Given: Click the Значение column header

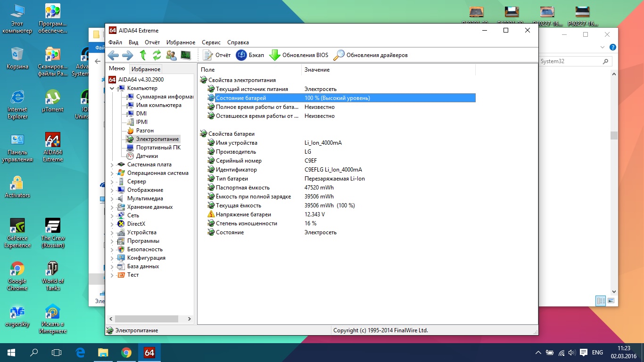Looking at the screenshot, I should (x=388, y=70).
